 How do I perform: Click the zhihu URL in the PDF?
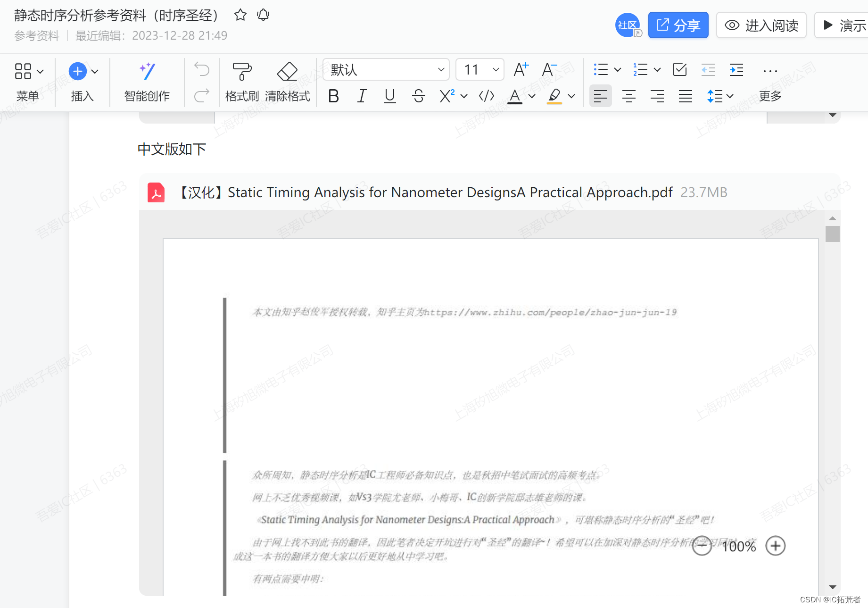point(550,312)
